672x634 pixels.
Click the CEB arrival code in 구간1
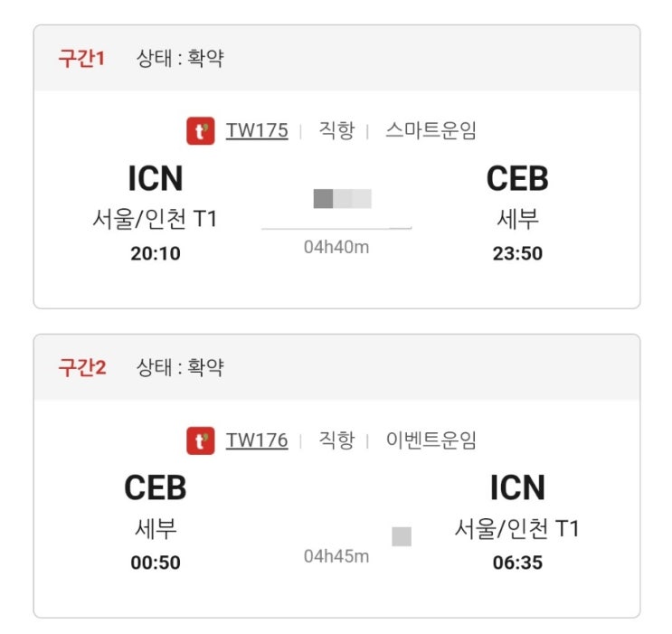click(517, 179)
